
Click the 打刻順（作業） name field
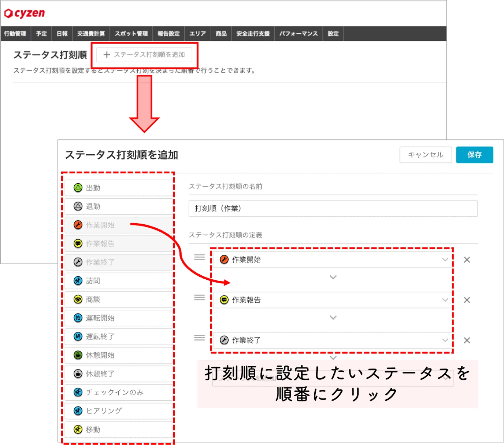point(333,208)
